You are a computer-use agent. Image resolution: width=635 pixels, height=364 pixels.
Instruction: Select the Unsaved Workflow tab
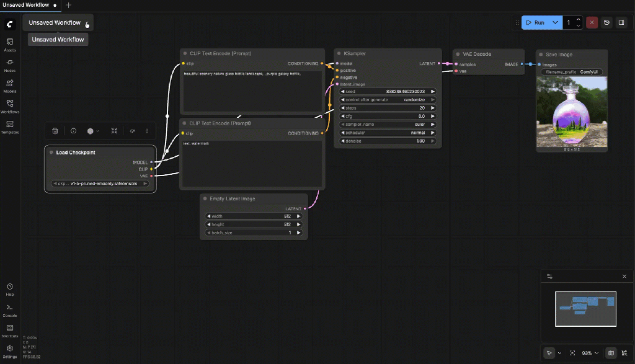[x=25, y=5]
